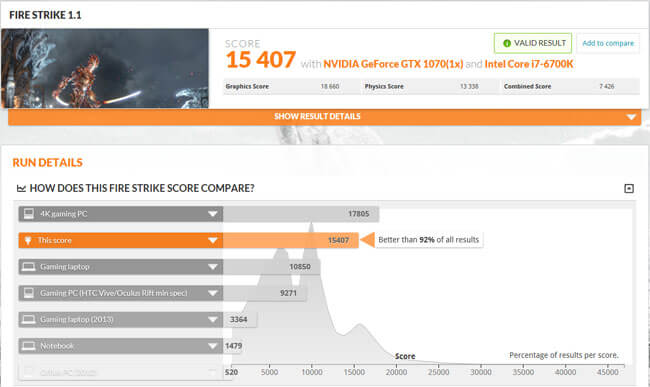The height and width of the screenshot is (387, 650).
Task: Click the 4K gaming PC monitor icon
Action: coord(29,214)
